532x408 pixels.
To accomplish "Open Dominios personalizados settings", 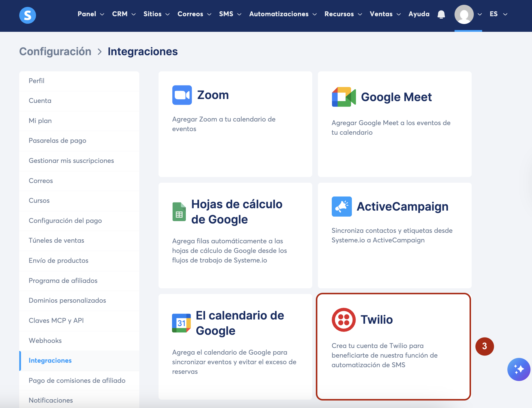I will pos(79,301).
